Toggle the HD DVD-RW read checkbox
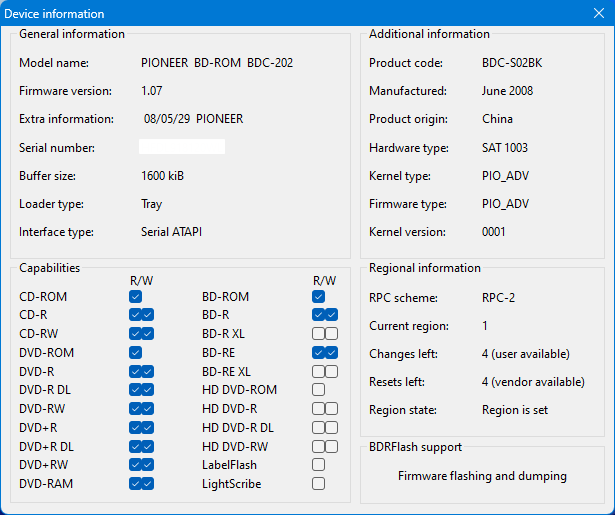The width and height of the screenshot is (615, 515). point(318,446)
